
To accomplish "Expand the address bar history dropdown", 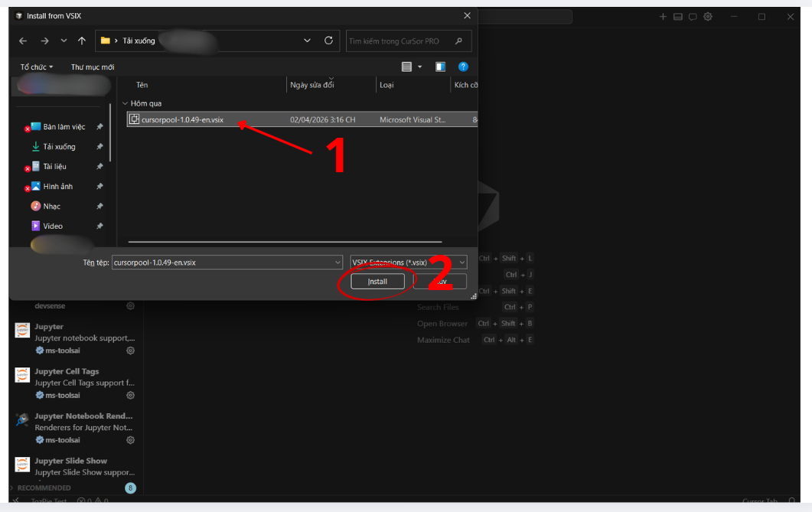I will pyautogui.click(x=307, y=41).
